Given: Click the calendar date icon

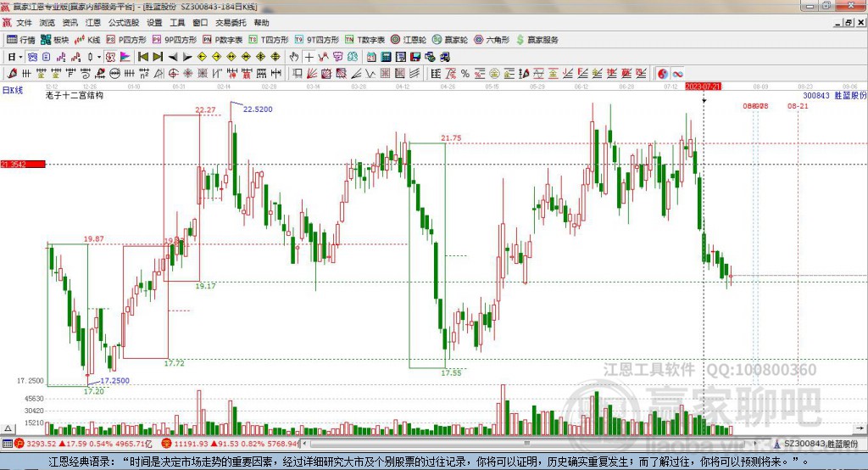Looking at the screenshot, I should click(371, 57).
